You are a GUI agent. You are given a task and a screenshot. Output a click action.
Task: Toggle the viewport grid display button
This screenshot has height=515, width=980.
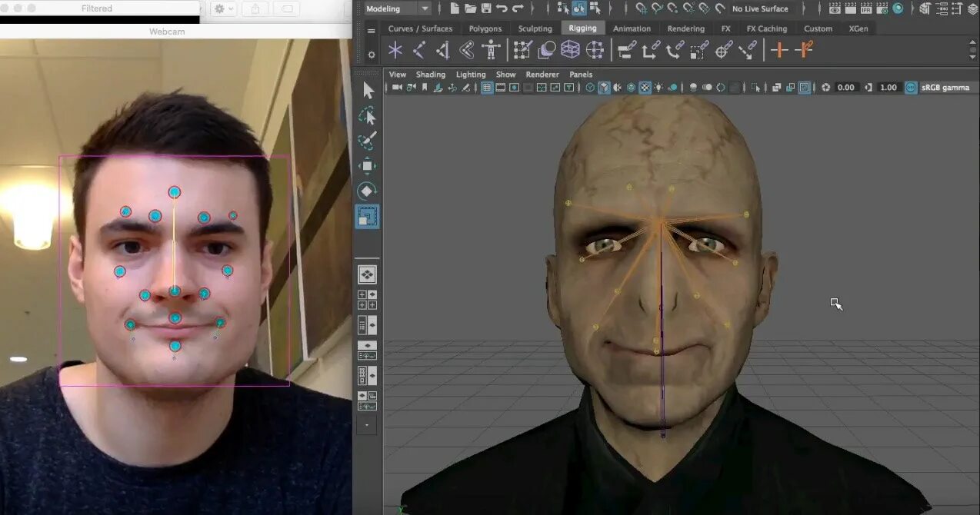(x=487, y=88)
